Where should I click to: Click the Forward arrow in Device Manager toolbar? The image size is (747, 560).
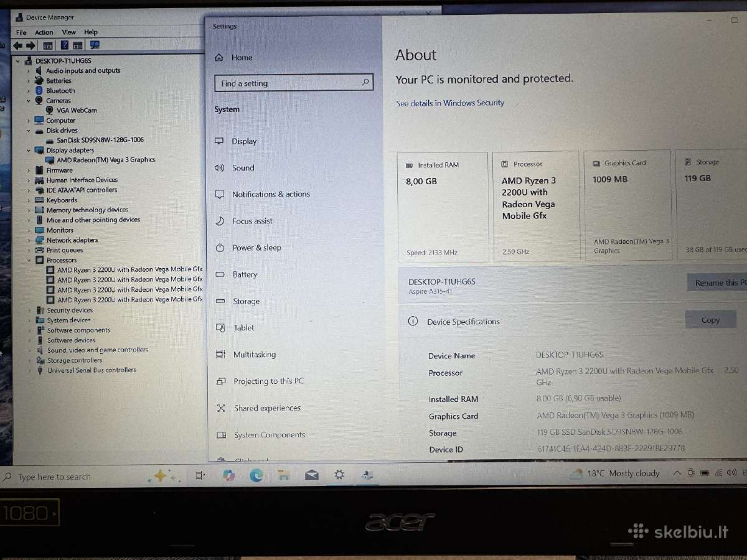pos(30,45)
